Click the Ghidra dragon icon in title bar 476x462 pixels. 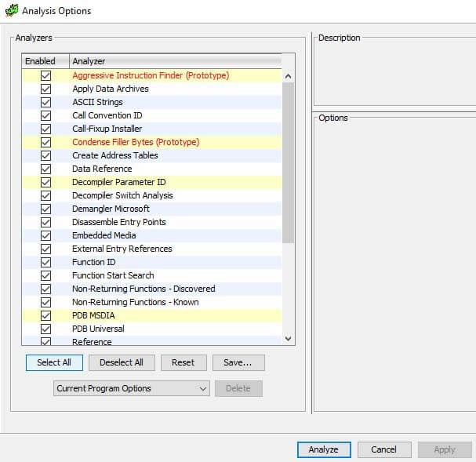pyautogui.click(x=11, y=11)
